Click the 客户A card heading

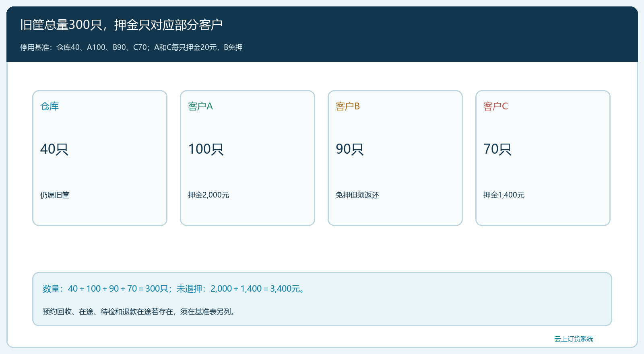point(200,106)
